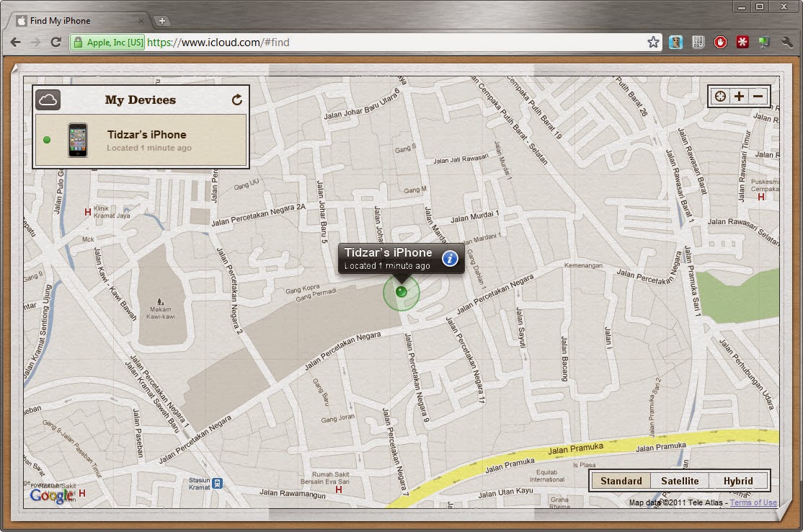Click 'Jalan Bacang' street label
This screenshot has width=803, height=532.
(564, 359)
